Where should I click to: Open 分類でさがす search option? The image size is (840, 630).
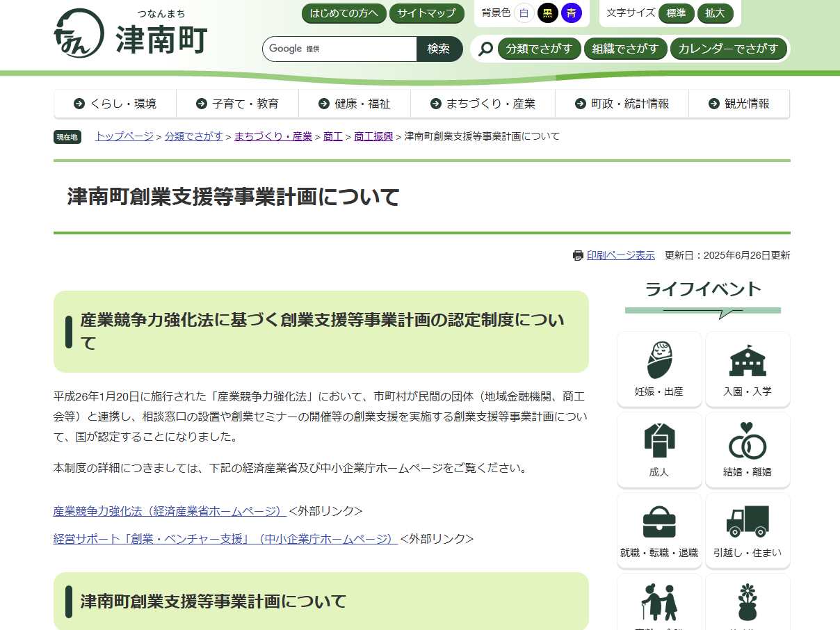pos(540,49)
